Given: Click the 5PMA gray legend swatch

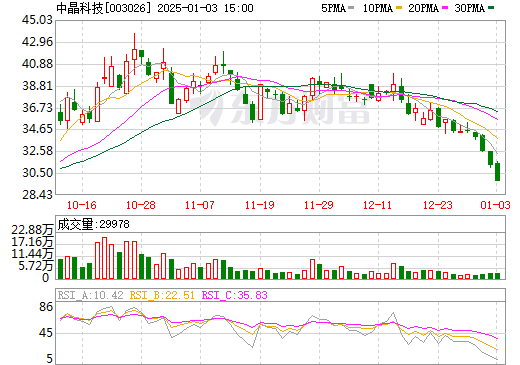Looking at the screenshot, I should tap(351, 7).
